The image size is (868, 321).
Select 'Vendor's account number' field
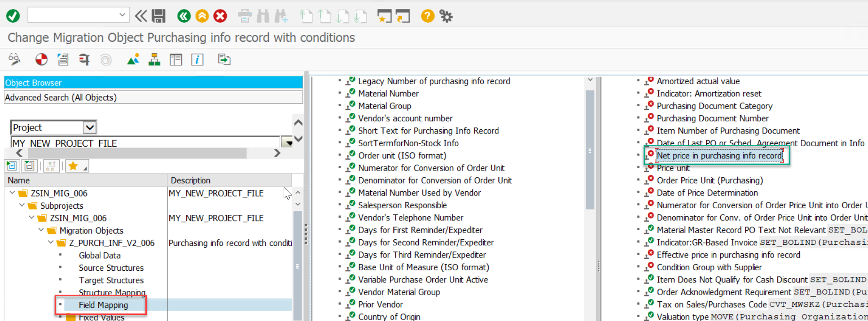405,118
